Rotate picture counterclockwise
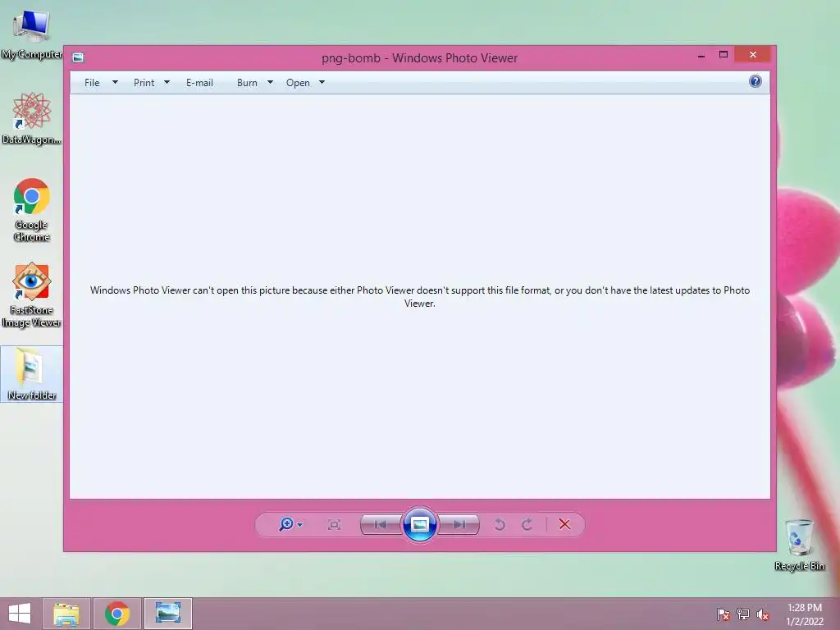The height and width of the screenshot is (630, 840). coord(500,524)
